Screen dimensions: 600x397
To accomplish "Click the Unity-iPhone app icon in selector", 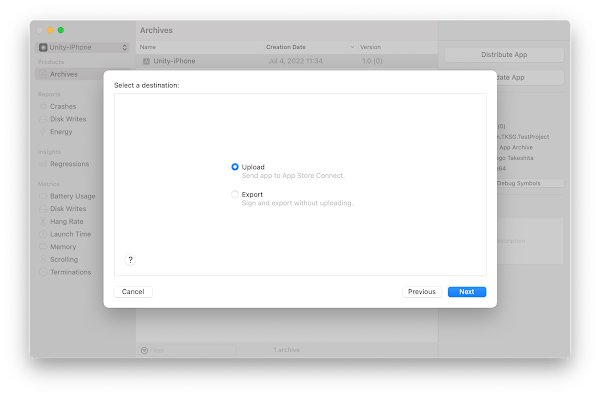I will pos(43,47).
